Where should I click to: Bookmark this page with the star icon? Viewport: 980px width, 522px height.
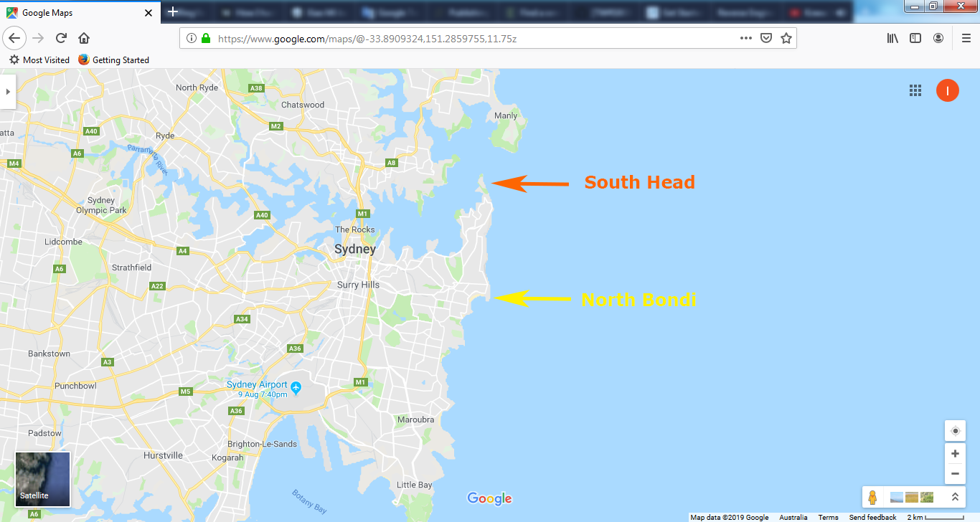point(786,38)
